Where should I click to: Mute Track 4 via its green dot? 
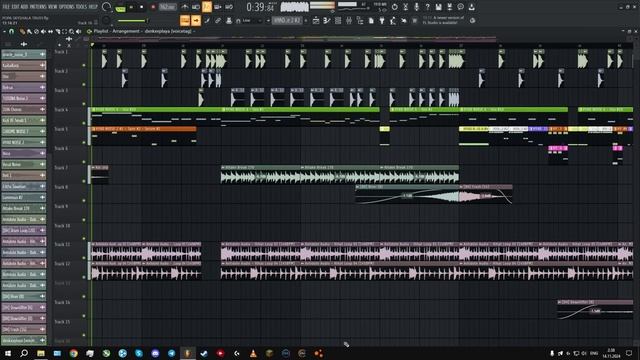point(84,123)
